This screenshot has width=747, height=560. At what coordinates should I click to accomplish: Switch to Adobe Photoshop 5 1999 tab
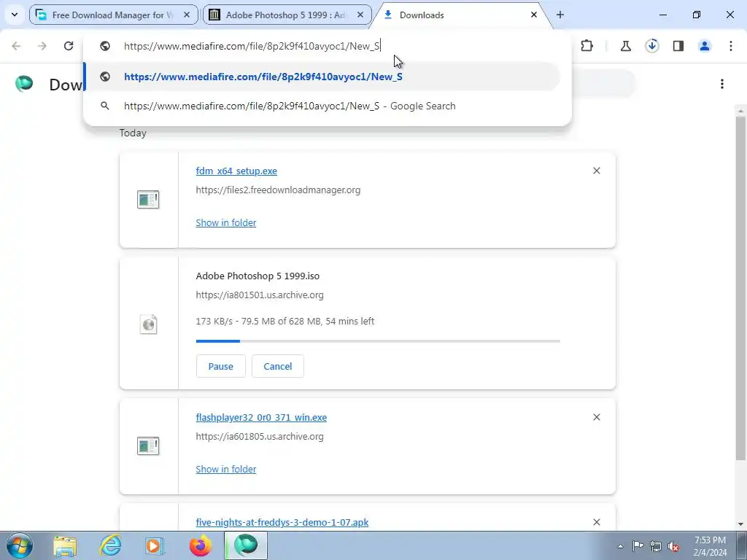pos(285,15)
